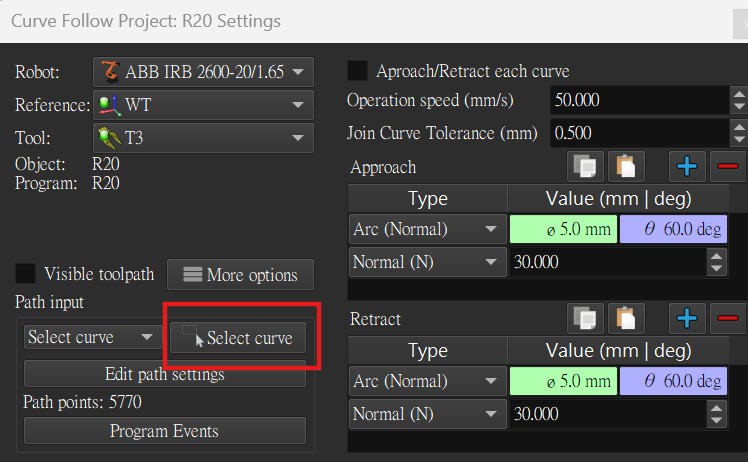Open the Path input Select curve dropdown
748x462 pixels.
point(93,337)
